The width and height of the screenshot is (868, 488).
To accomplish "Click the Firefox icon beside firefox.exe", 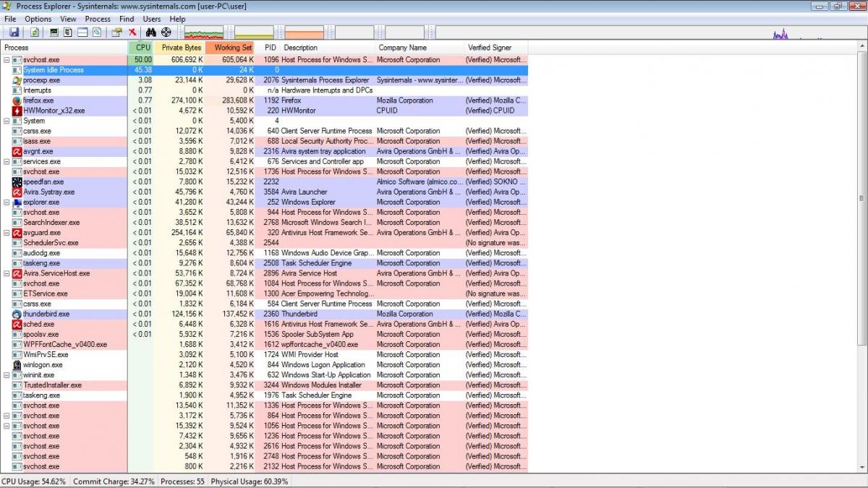I will [x=17, y=100].
